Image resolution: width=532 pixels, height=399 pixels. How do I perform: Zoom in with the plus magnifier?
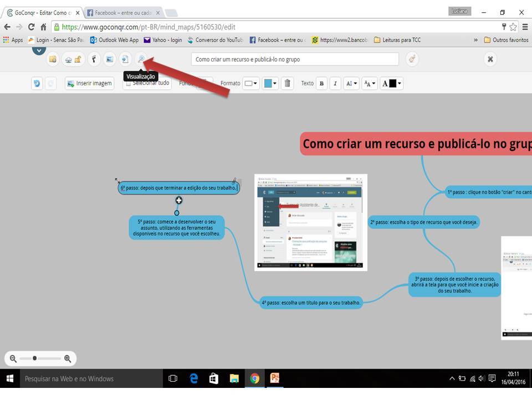point(68,359)
